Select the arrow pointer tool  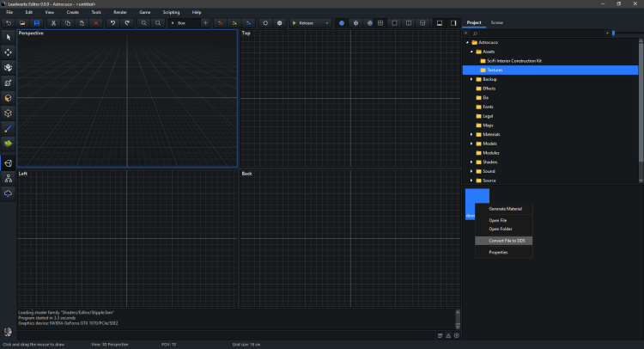pyautogui.click(x=9, y=37)
